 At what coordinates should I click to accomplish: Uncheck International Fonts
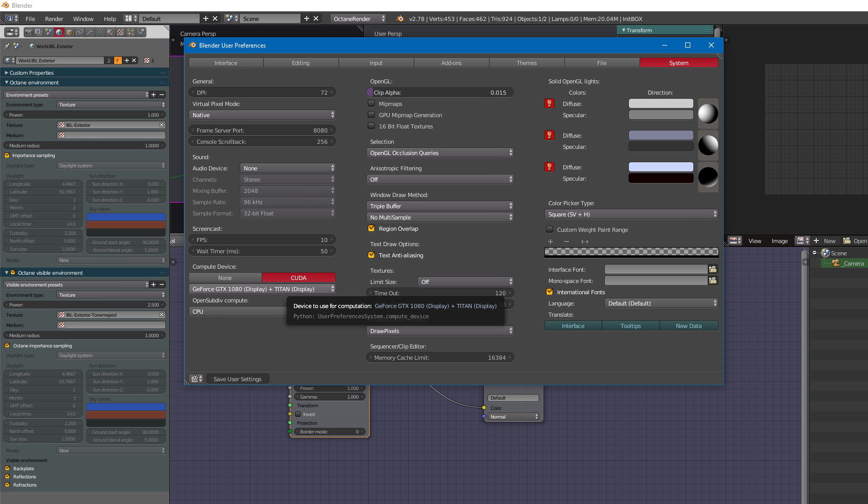[550, 292]
